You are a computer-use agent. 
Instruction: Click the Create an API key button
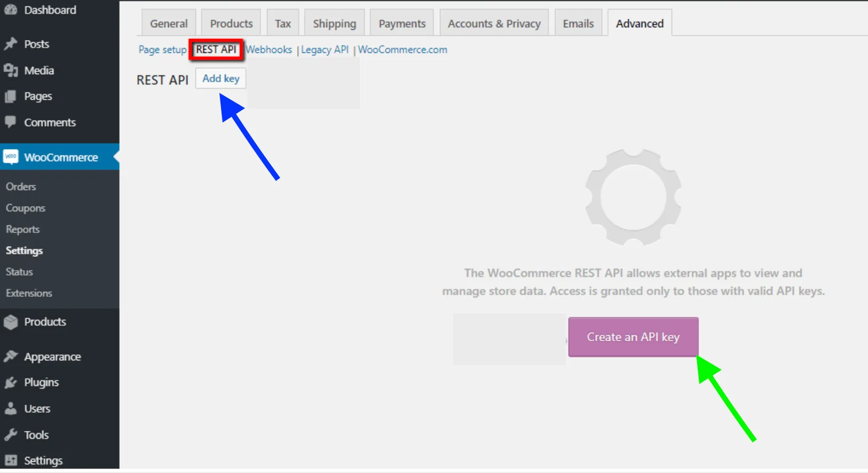pos(633,337)
